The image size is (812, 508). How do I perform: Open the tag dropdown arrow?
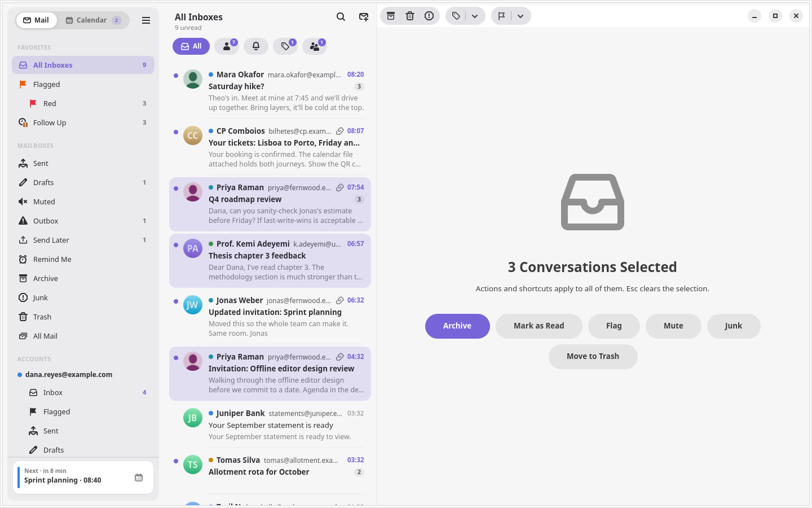coord(475,16)
